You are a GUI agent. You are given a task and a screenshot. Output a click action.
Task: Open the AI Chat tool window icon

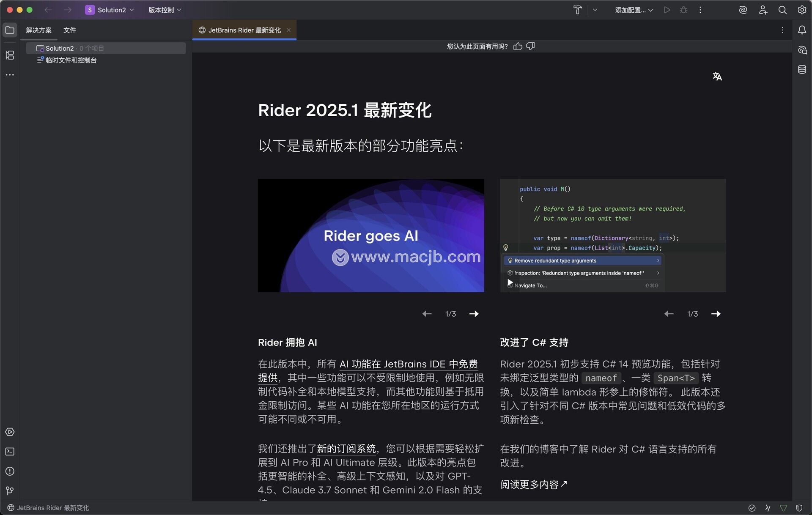[x=802, y=50]
